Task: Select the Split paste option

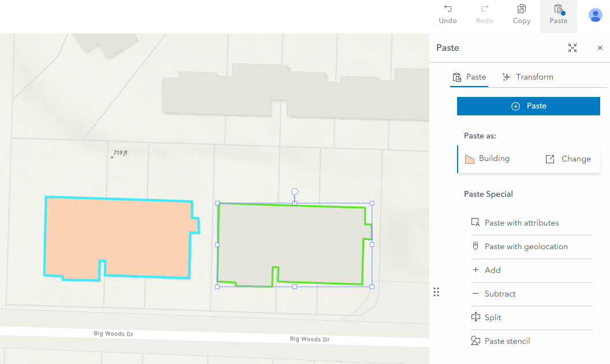Action: pyautogui.click(x=492, y=318)
